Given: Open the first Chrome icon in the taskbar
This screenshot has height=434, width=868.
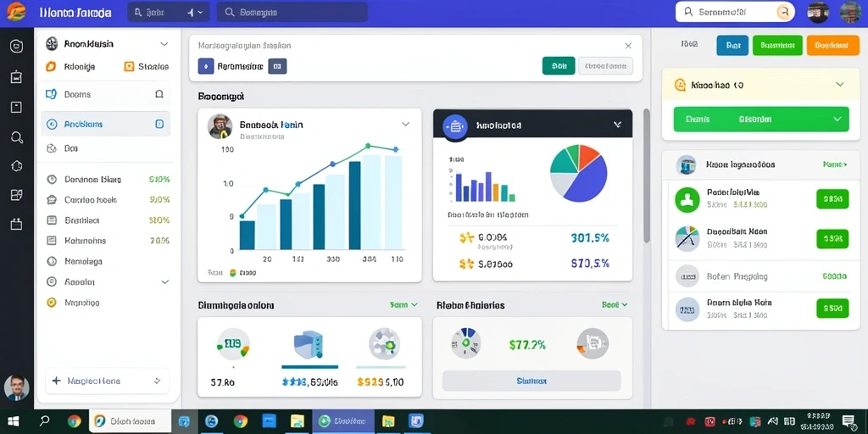Looking at the screenshot, I should (75, 421).
